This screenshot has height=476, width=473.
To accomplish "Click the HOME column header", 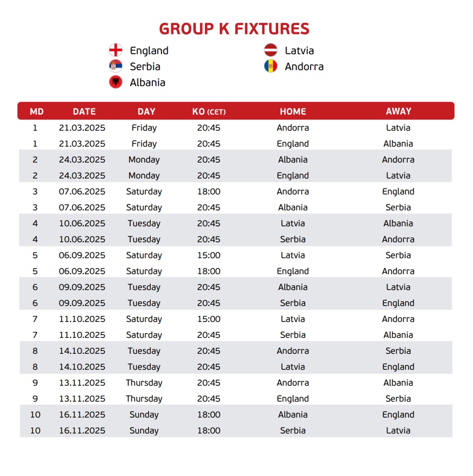I will pyautogui.click(x=293, y=112).
